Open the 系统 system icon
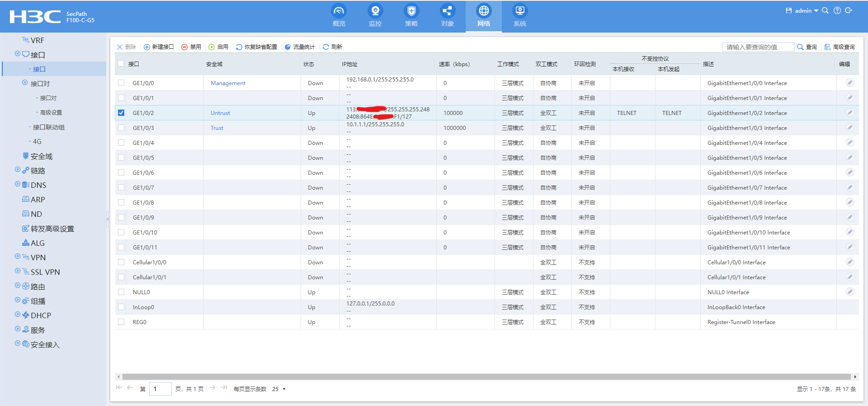 (x=520, y=10)
